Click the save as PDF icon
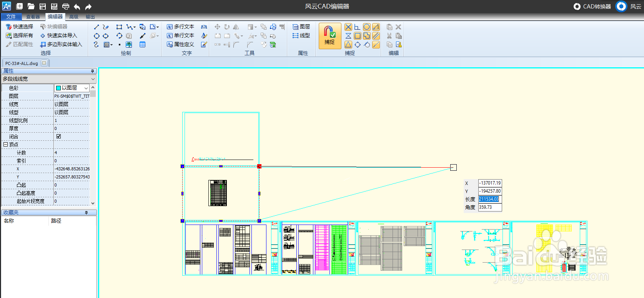This screenshot has height=298, width=644. click(54, 6)
